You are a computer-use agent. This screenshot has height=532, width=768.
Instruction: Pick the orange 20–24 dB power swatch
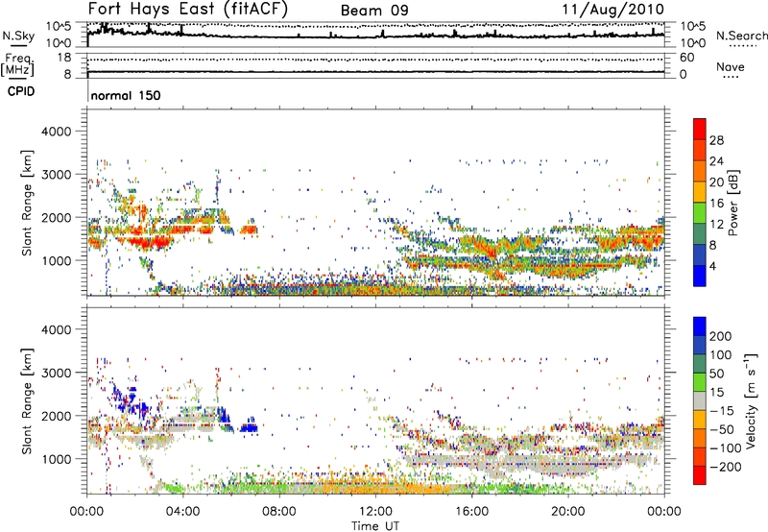(700, 171)
